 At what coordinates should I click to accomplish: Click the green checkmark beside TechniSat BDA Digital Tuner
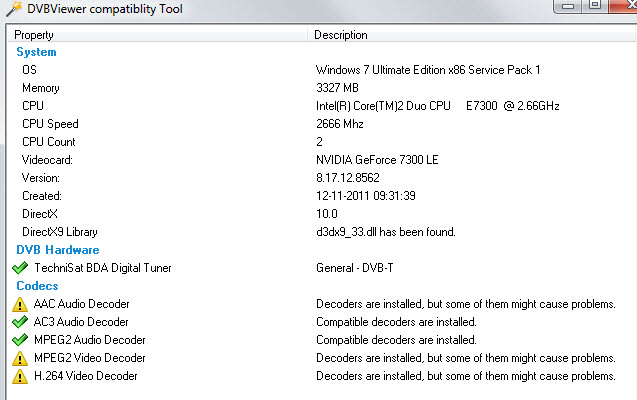[20, 268]
